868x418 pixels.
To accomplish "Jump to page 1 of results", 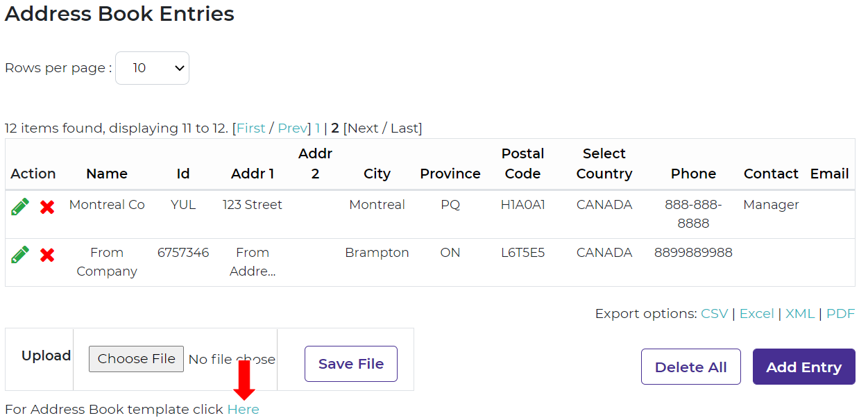I will [318, 128].
